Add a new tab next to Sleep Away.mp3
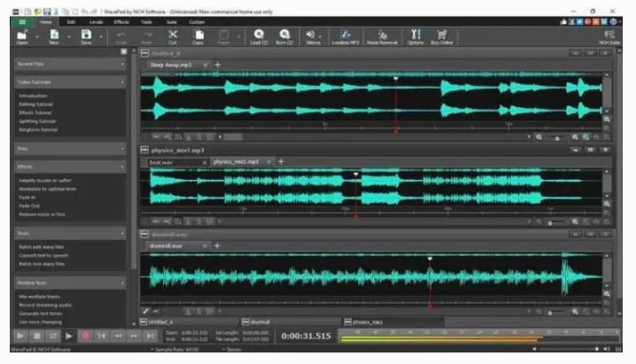Viewport: 636px width, 364px height. 218,65
